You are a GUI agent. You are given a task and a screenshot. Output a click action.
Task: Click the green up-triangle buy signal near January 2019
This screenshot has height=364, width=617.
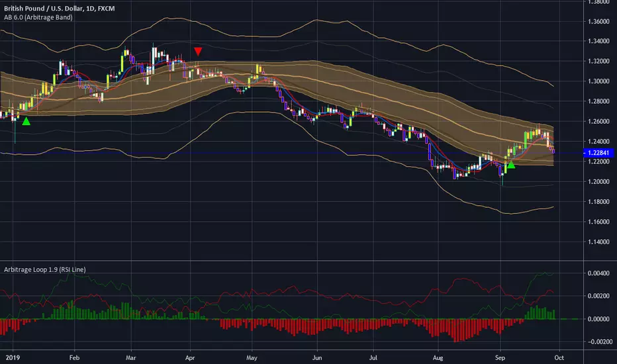tap(26, 122)
